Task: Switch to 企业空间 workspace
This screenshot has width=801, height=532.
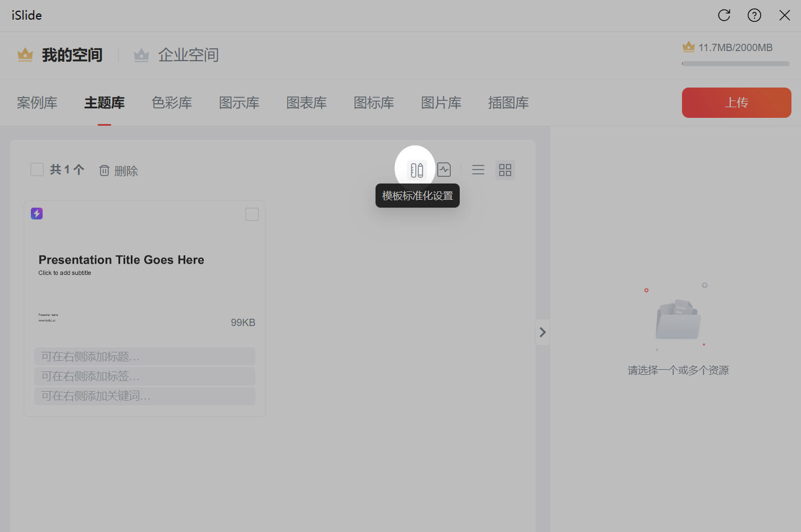Action: pos(177,55)
